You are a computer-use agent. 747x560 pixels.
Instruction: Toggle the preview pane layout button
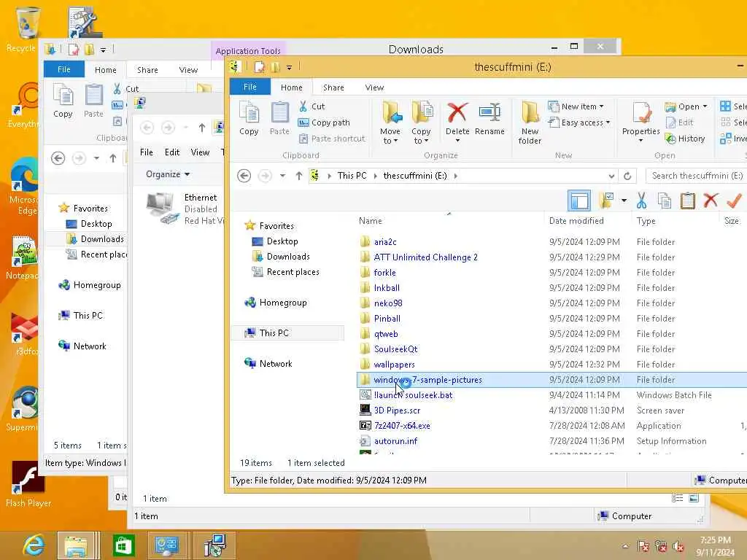578,201
